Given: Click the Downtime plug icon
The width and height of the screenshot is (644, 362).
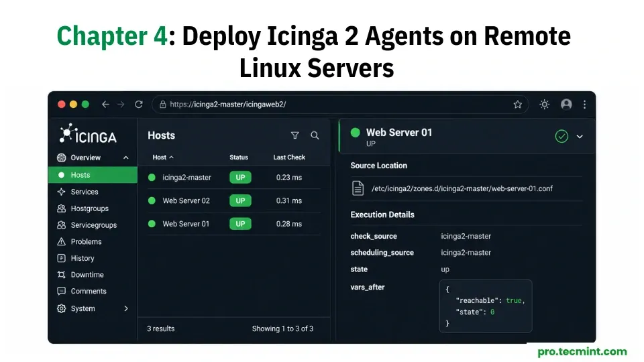Looking at the screenshot, I should point(61,275).
